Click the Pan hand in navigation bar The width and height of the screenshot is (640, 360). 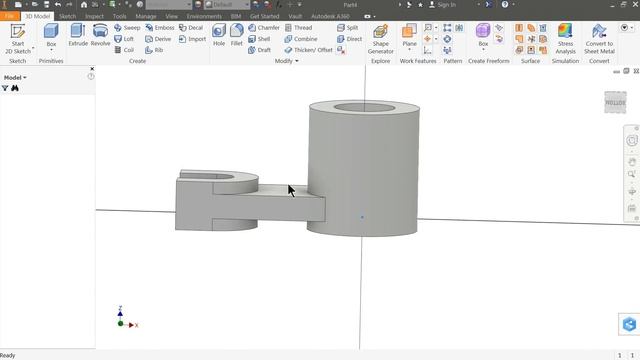pyautogui.click(x=631, y=162)
